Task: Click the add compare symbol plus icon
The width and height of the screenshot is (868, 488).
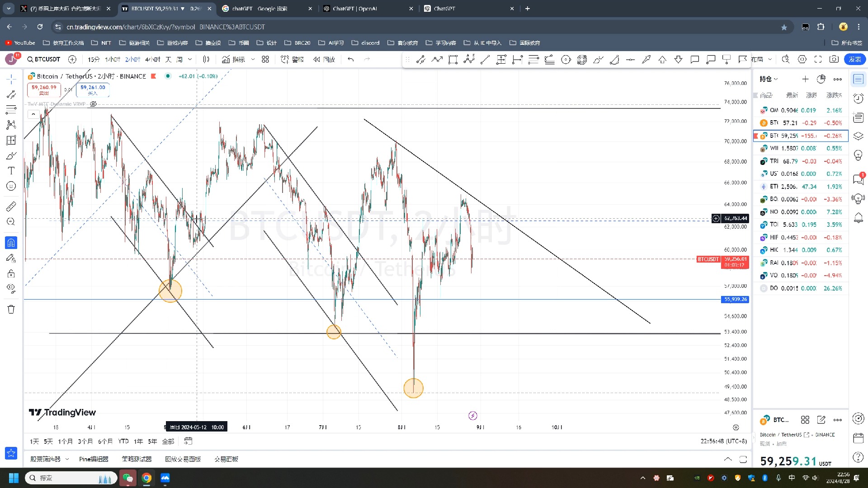Action: click(x=72, y=59)
